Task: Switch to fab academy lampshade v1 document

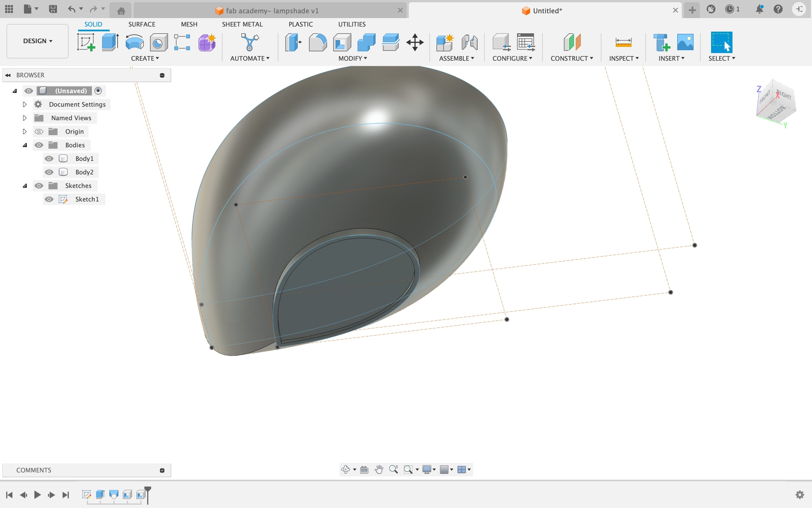Action: pyautogui.click(x=270, y=10)
